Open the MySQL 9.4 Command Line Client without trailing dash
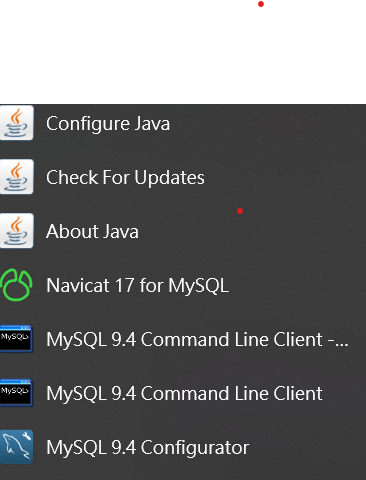 [183, 393]
